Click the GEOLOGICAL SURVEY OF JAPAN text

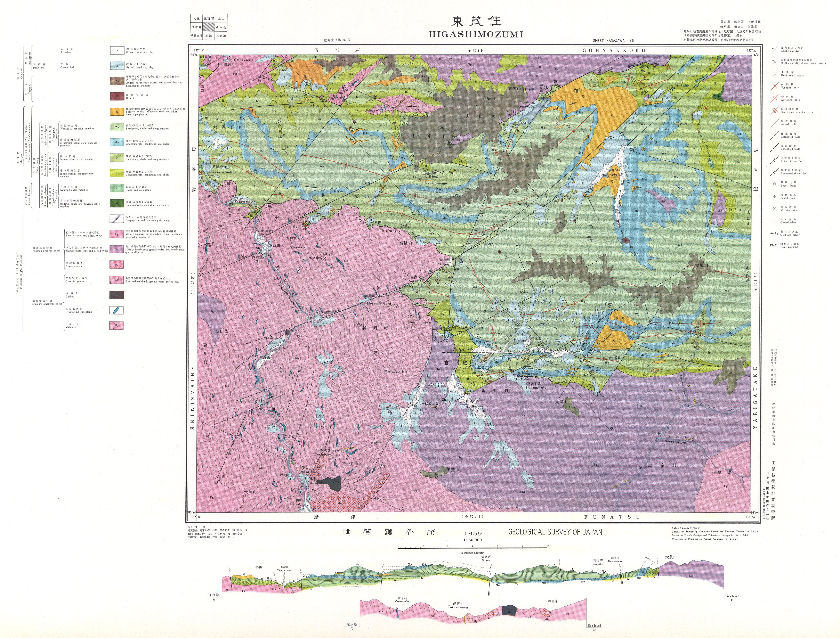(555, 532)
